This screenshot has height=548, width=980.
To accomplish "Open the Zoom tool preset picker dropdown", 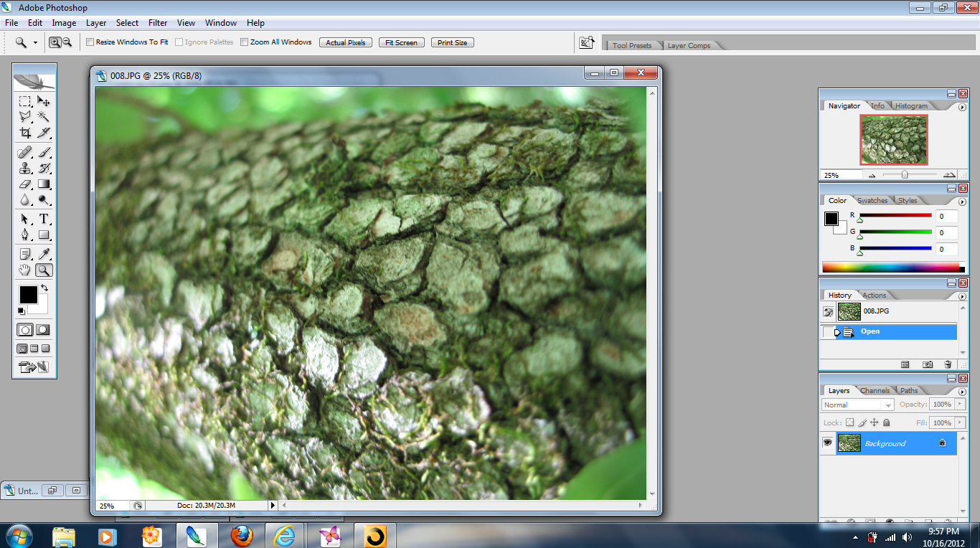I will [x=35, y=42].
